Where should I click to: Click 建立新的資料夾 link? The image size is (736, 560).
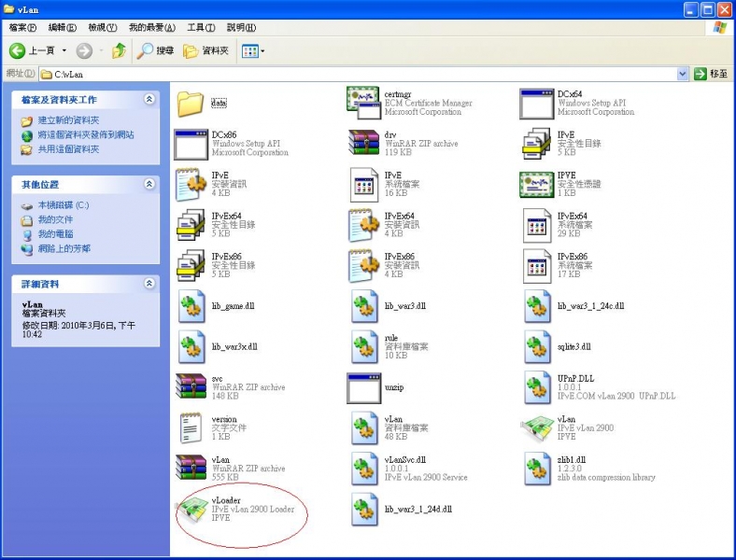(x=68, y=120)
